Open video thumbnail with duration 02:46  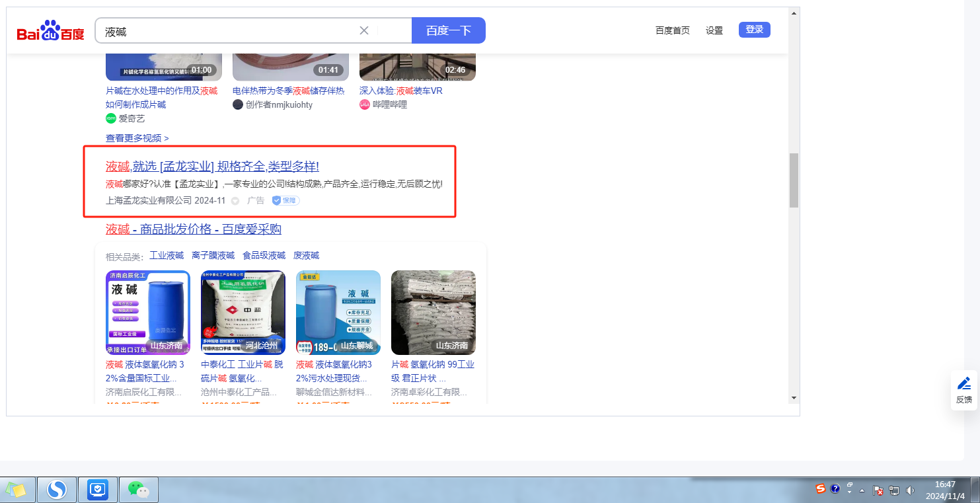tap(418, 67)
